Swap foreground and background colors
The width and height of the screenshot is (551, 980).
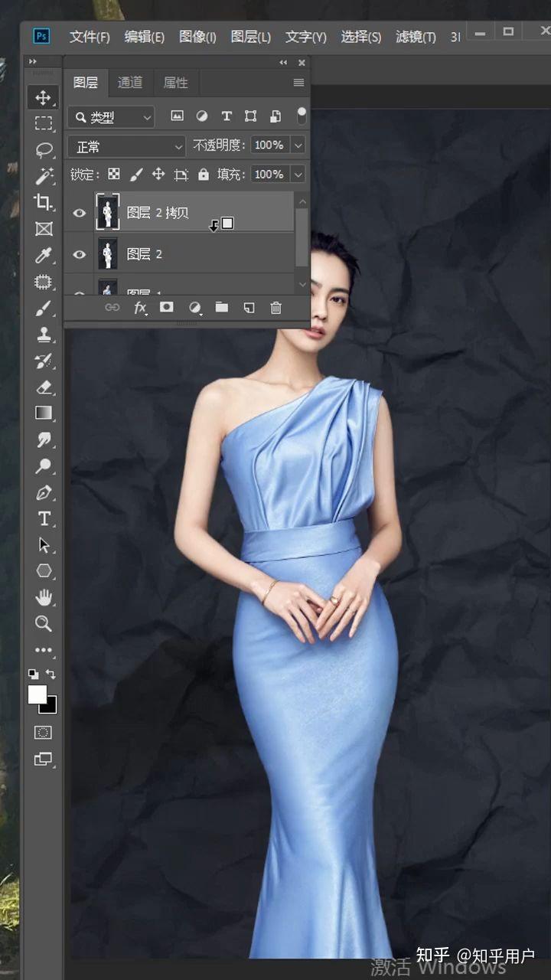pos(51,675)
